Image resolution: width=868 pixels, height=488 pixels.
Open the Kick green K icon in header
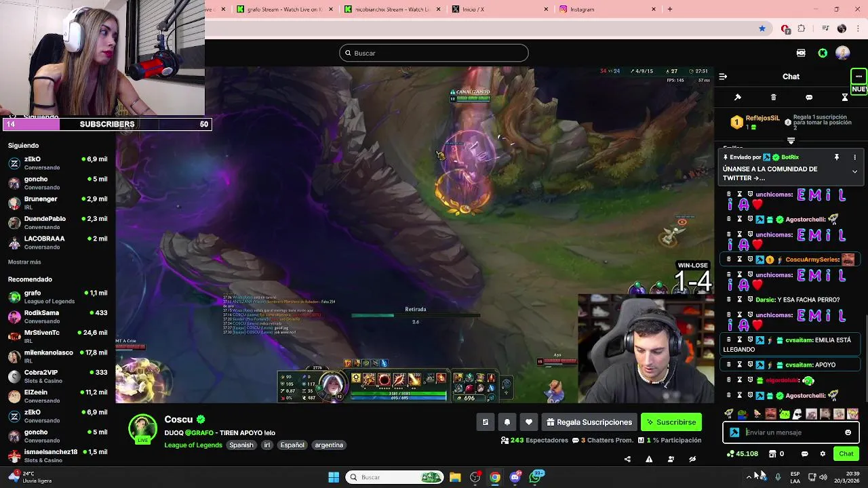[x=823, y=53]
